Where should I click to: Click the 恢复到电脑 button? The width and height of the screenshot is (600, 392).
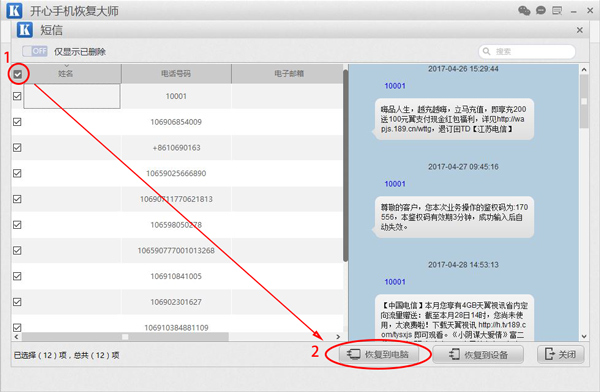pos(378,354)
